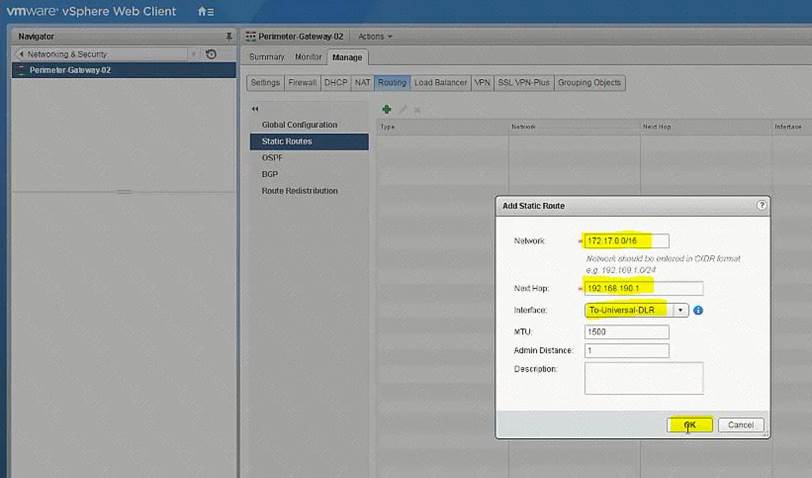The image size is (812, 478).
Task: Switch to the Firewall tab
Action: pyautogui.click(x=302, y=82)
